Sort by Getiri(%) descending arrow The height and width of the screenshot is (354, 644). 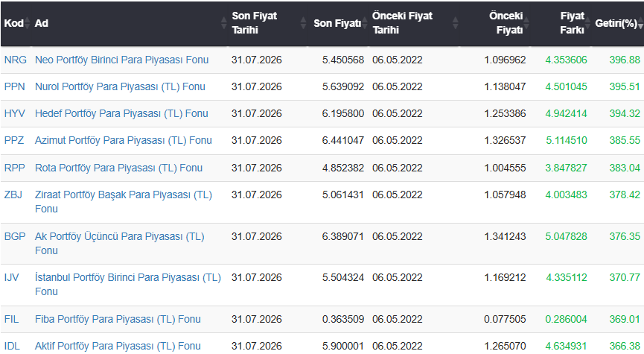tap(640, 25)
